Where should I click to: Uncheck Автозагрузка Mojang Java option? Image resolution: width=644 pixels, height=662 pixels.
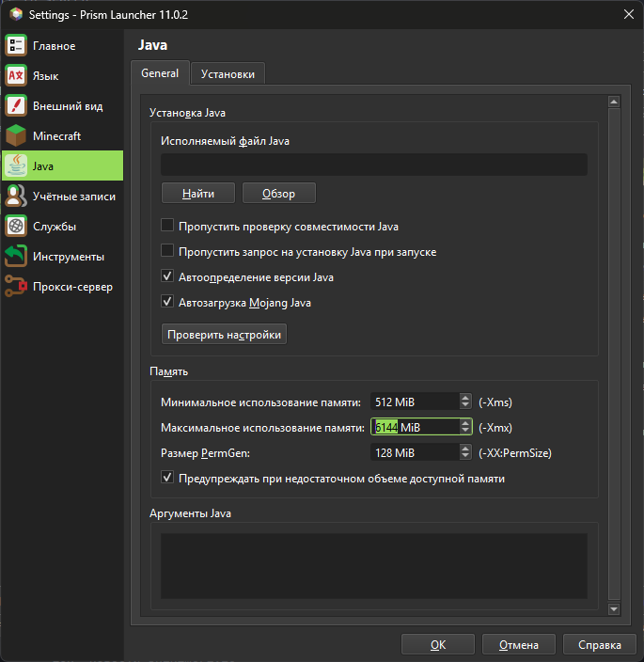pos(167,302)
